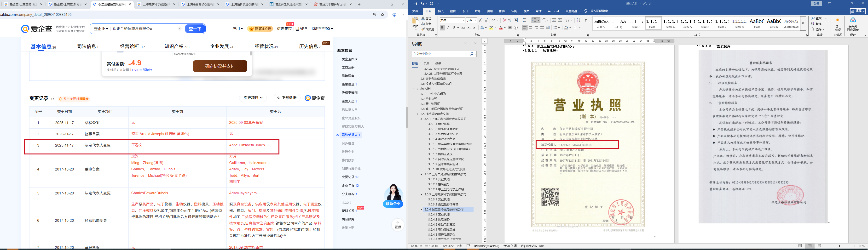Toggle character shading (gray A)
Viewport: 868px width, 250px height.
pos(510,28)
